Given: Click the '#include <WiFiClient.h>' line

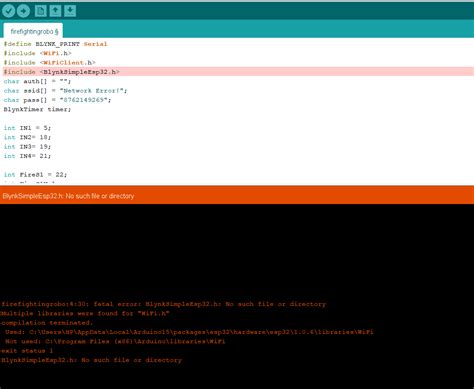Looking at the screenshot, I should pyautogui.click(x=50, y=63).
